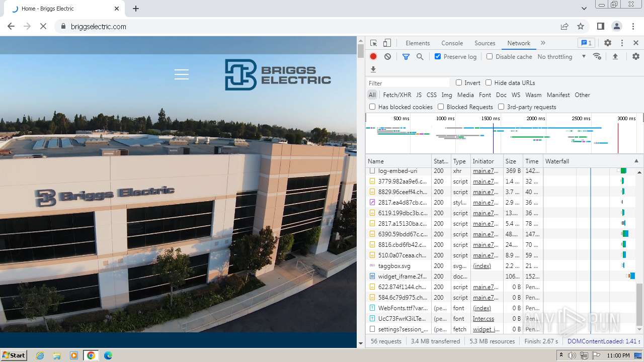Uncheck Preserve log checkbox
The height and width of the screenshot is (362, 644).
(x=438, y=57)
